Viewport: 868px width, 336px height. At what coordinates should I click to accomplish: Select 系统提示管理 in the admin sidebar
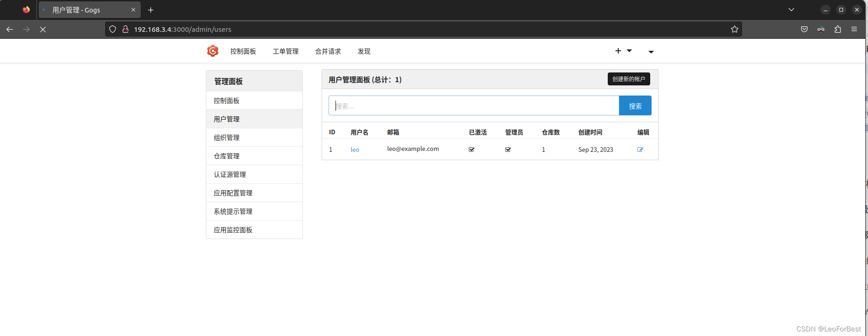(254, 211)
